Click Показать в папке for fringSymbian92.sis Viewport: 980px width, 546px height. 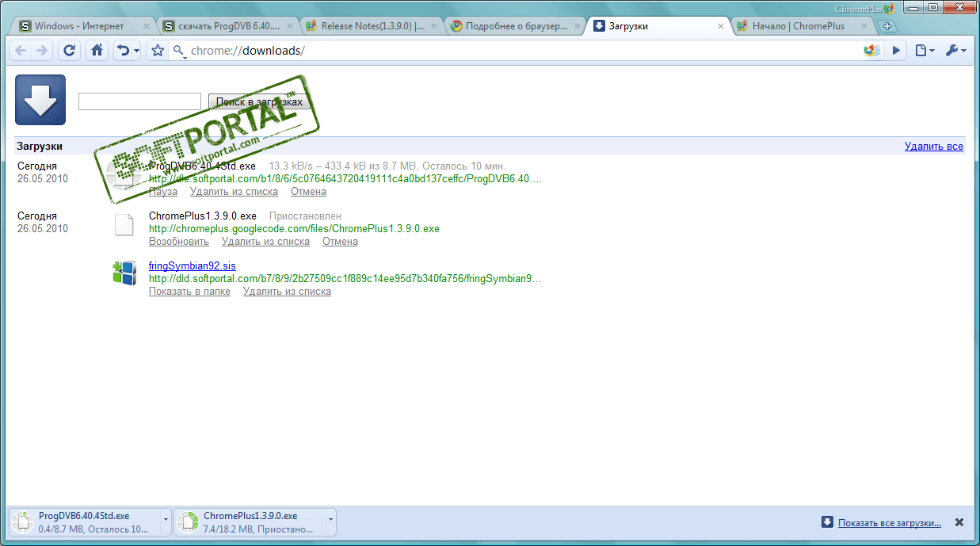(189, 292)
